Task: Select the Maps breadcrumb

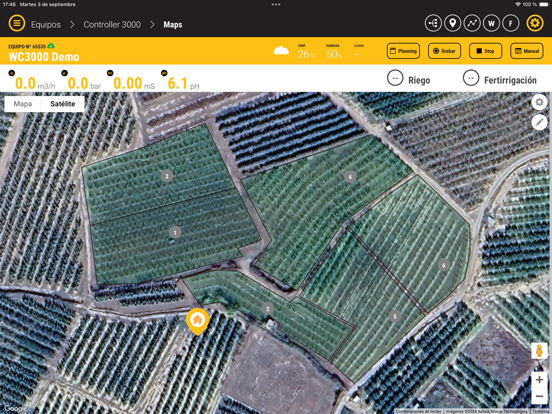Action: point(172,25)
